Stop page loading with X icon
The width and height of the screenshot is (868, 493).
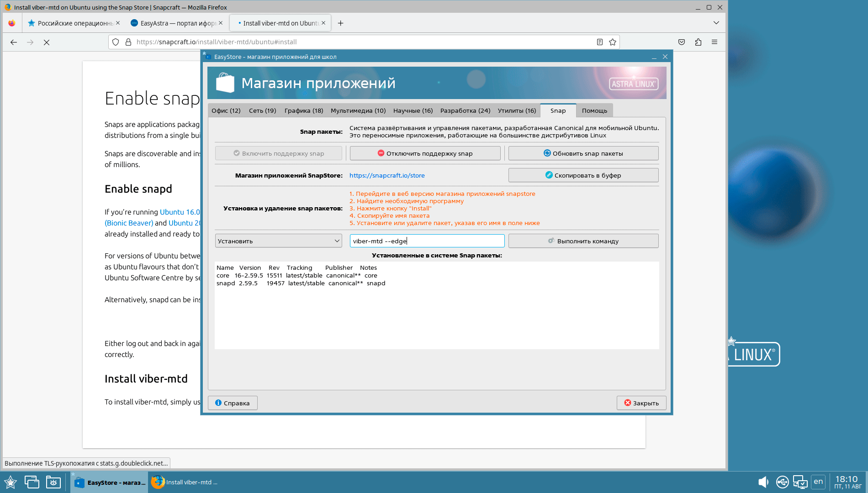(x=47, y=42)
